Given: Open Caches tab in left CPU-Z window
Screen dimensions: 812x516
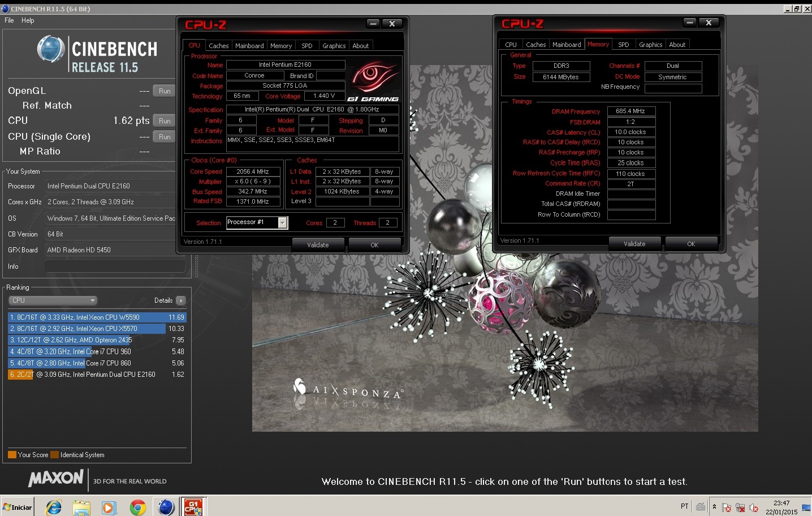Looking at the screenshot, I should pos(219,46).
